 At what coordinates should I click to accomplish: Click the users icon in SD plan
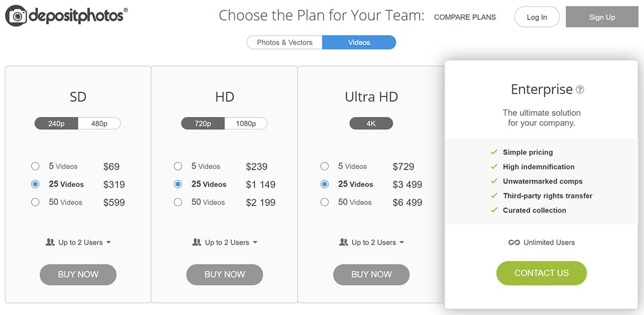coord(50,243)
